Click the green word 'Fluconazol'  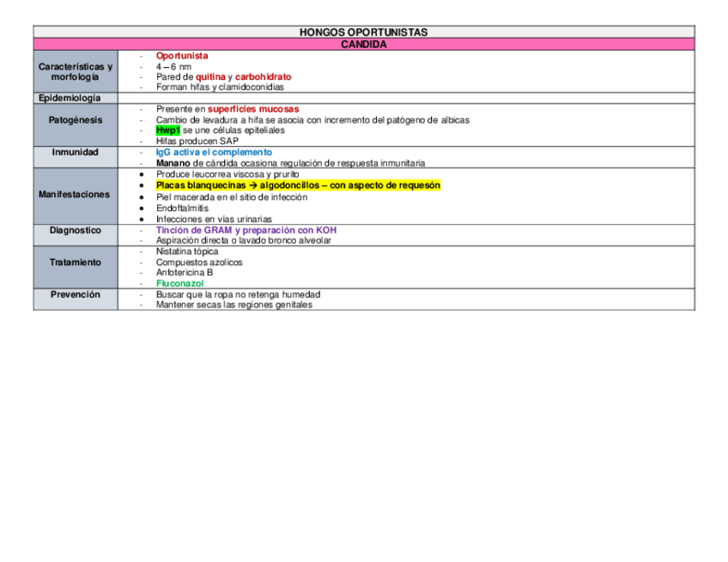[x=179, y=283]
